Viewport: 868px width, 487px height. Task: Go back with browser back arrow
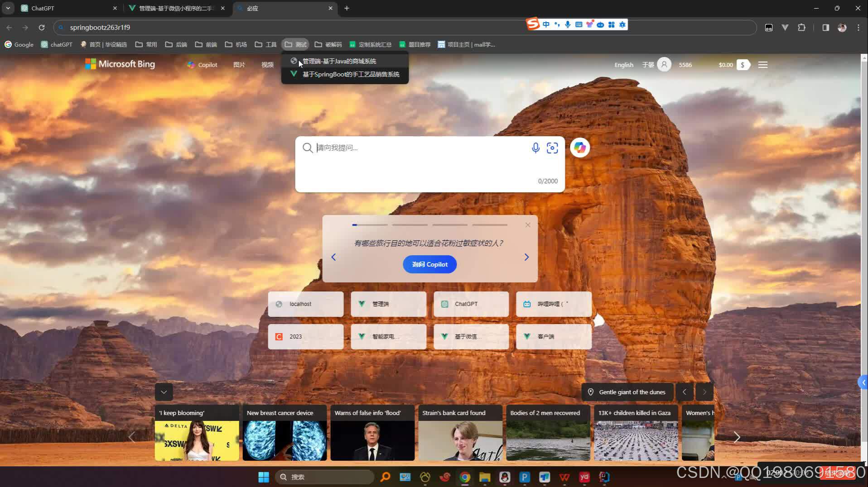tap(9, 28)
